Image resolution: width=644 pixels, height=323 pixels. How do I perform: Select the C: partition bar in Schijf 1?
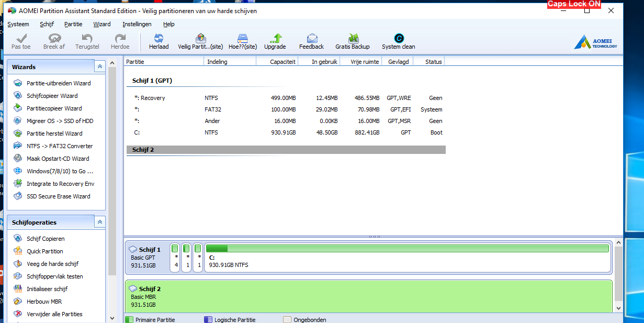(407, 258)
